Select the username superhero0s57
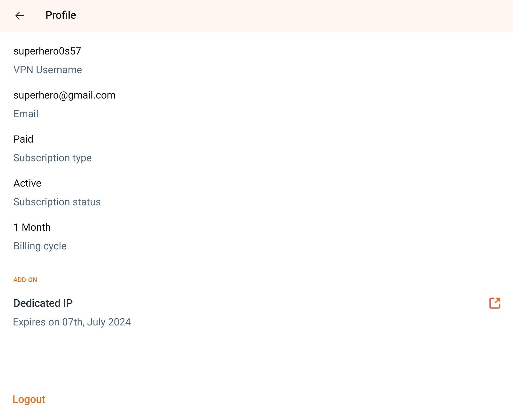Viewport: 513px width, 420px height. 47,51
